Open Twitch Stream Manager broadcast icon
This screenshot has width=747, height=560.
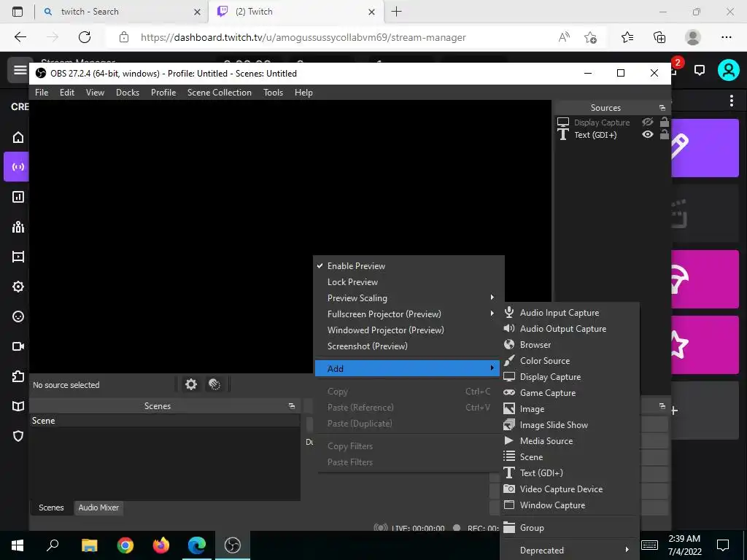[x=16, y=167]
